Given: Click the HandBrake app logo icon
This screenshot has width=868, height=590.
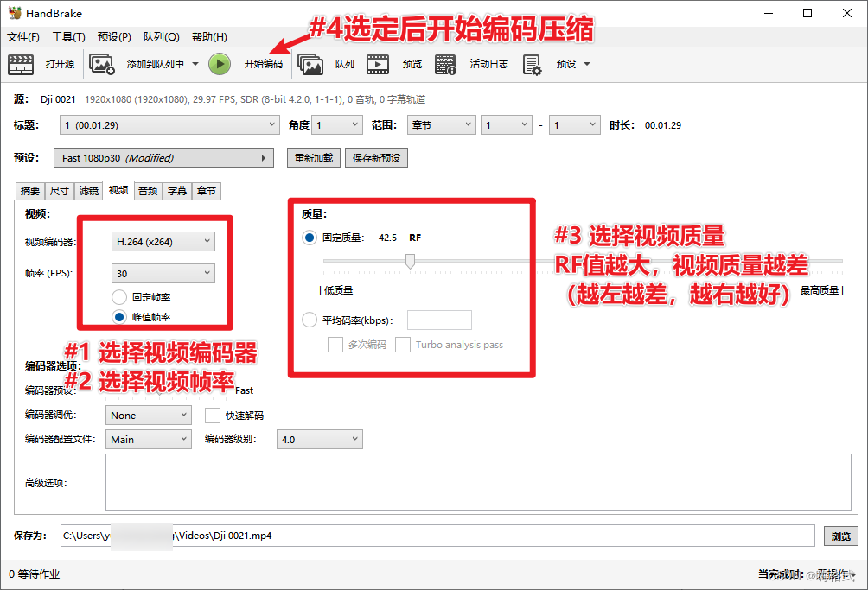Looking at the screenshot, I should [15, 13].
